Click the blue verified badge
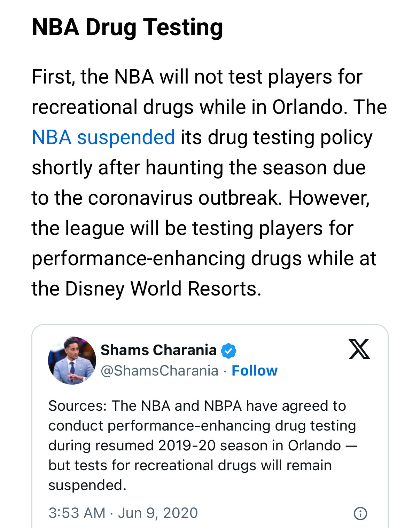The height and width of the screenshot is (528, 420). pos(228,350)
